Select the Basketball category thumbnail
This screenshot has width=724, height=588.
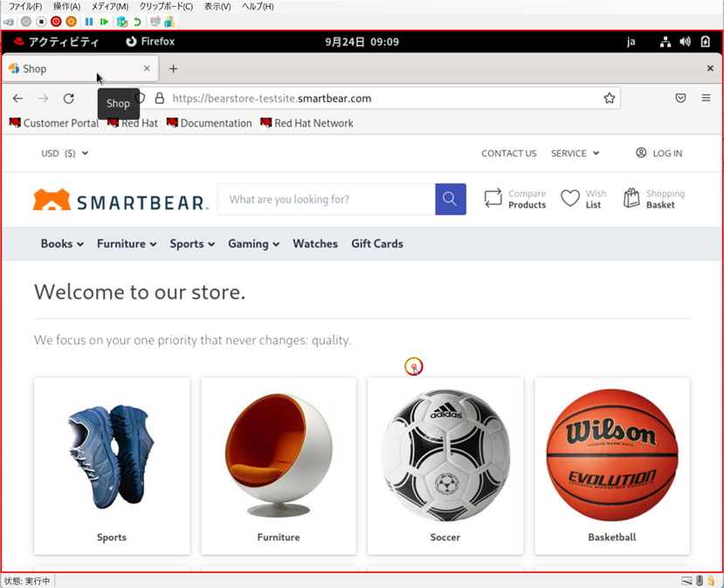point(611,466)
